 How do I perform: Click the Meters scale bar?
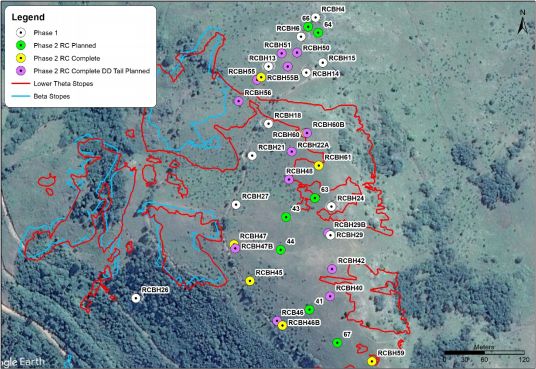tap(484, 353)
